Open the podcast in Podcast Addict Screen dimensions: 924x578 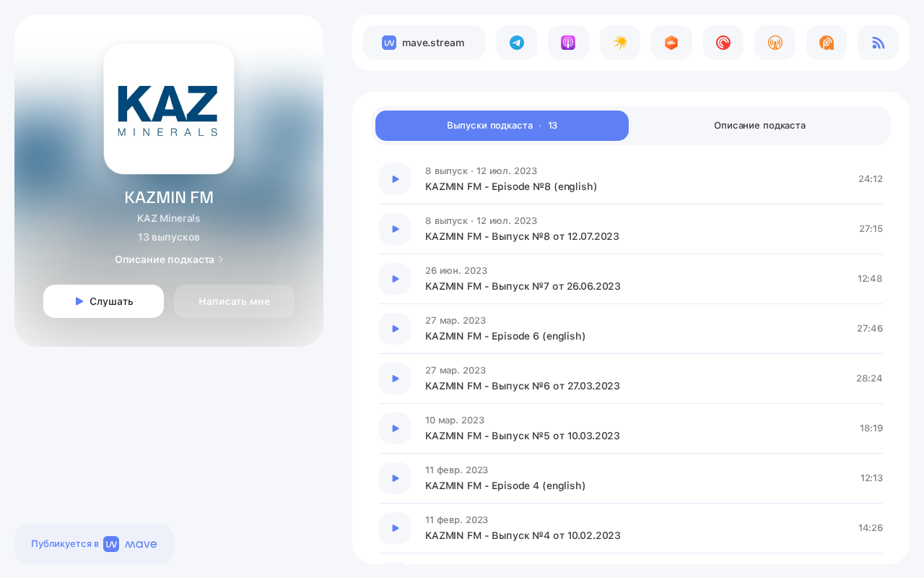[827, 43]
